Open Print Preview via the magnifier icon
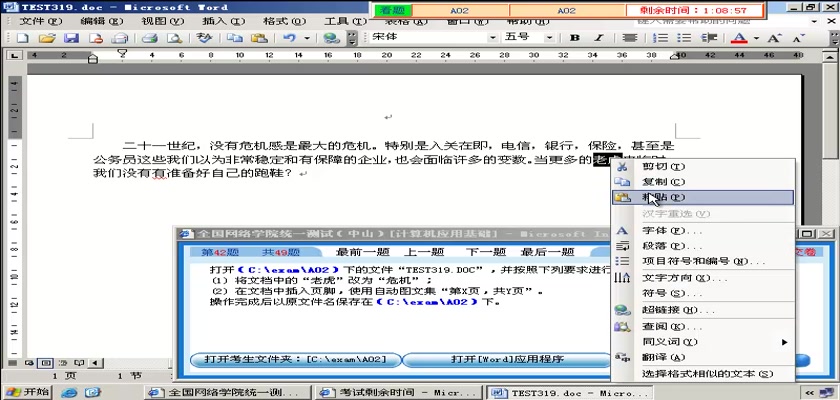 point(175,38)
